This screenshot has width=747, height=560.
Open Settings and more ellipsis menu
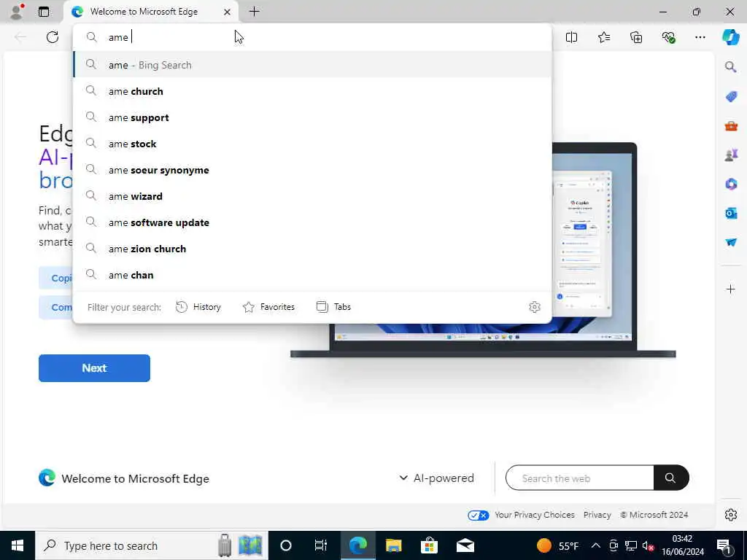point(700,37)
